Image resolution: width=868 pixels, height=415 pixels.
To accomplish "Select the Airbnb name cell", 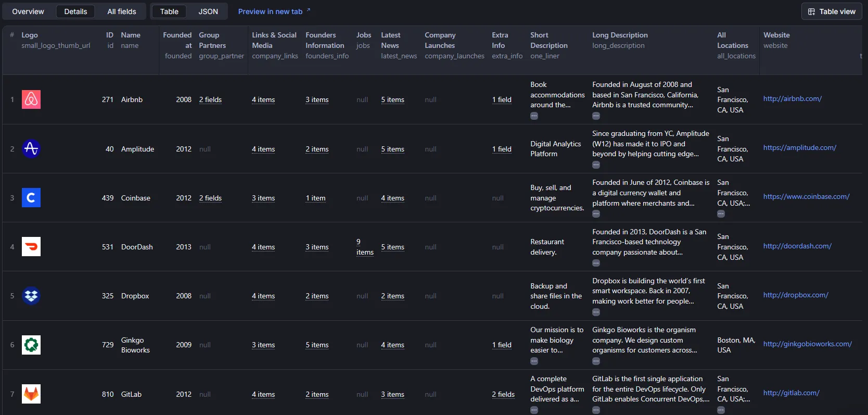I will click(132, 99).
